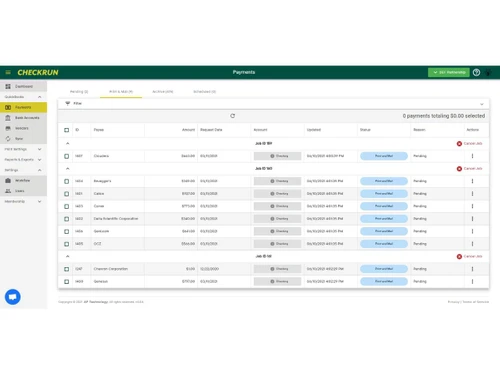500x375 pixels.
Task: Tick the Chevron Corporation payment checkbox
Action: point(67,269)
